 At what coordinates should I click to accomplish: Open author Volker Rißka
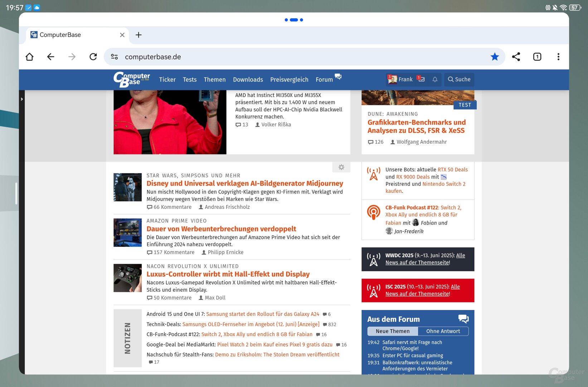click(276, 125)
